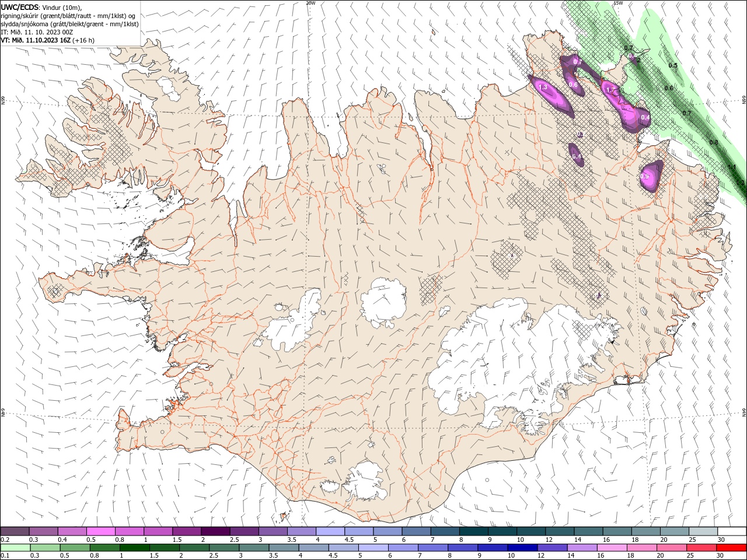Click the 'slydda/snjókoma' description line

click(x=69, y=24)
